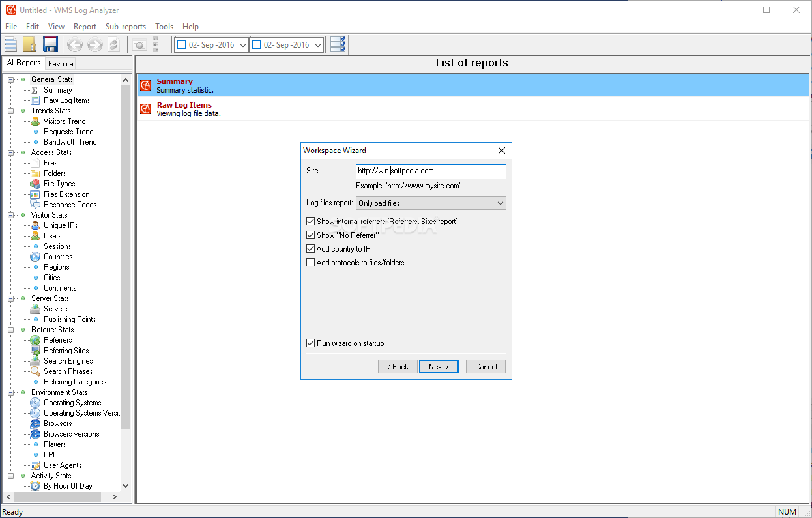Viewport: 812px width, 518px height.
Task: Click the checklist filter icon after the dates
Action: tap(338, 44)
